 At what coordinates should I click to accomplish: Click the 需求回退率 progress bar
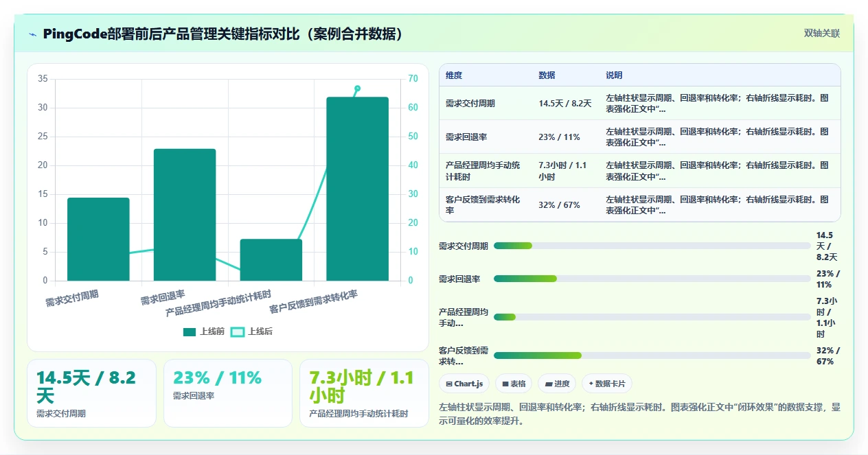(x=652, y=279)
